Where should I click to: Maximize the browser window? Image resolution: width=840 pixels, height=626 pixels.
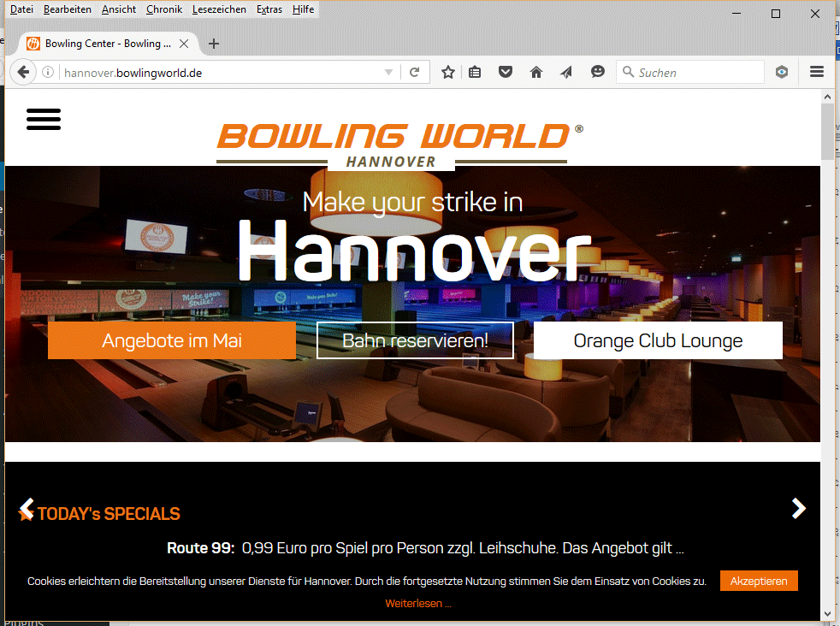pos(776,14)
